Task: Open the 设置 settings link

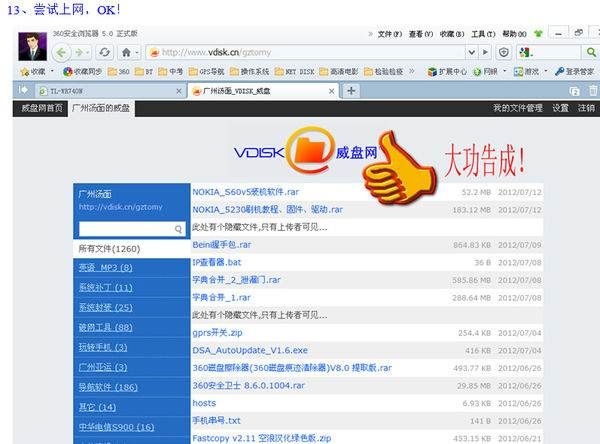Action: click(560, 108)
